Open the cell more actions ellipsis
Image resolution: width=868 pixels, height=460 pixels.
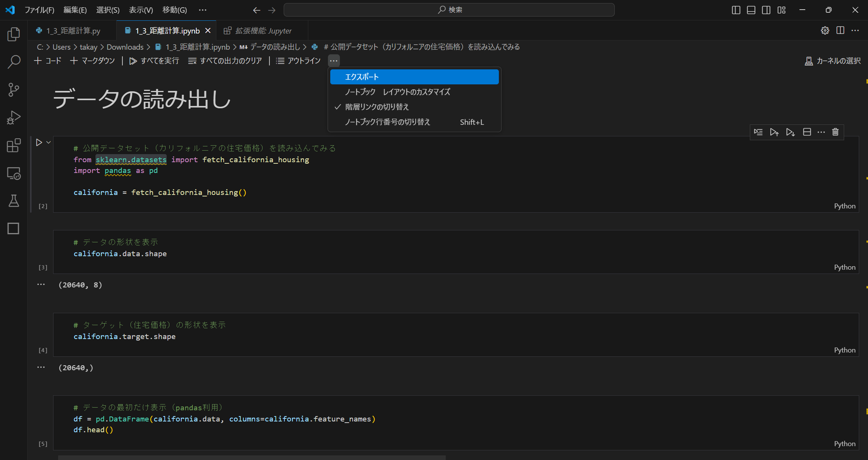822,132
